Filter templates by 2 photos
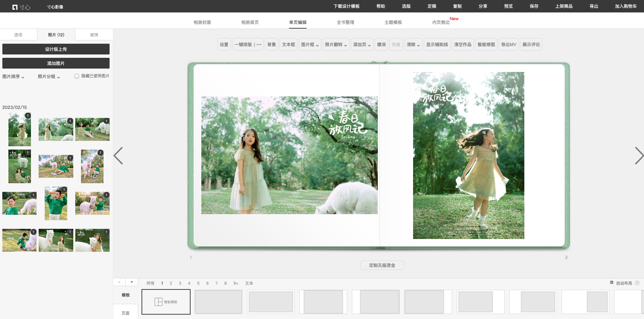 (171, 283)
